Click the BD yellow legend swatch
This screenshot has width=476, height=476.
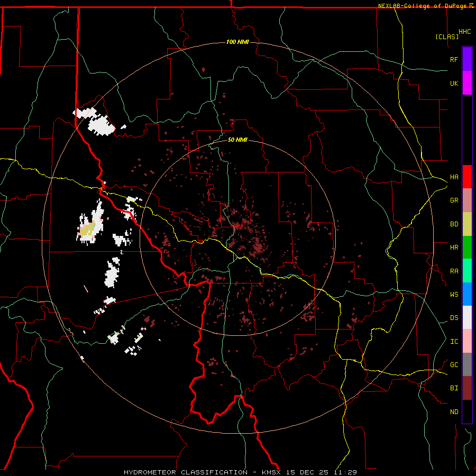click(467, 224)
